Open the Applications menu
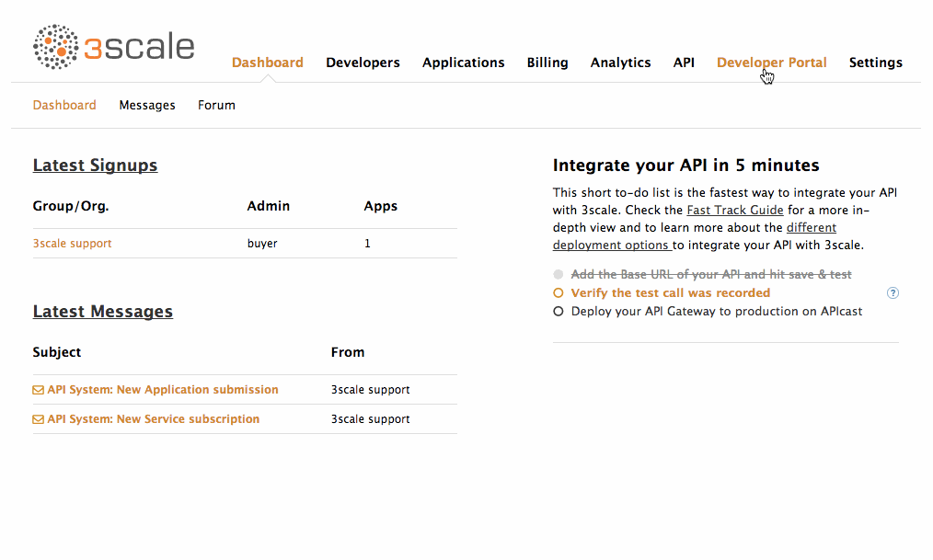The image size is (933, 560). click(x=463, y=63)
